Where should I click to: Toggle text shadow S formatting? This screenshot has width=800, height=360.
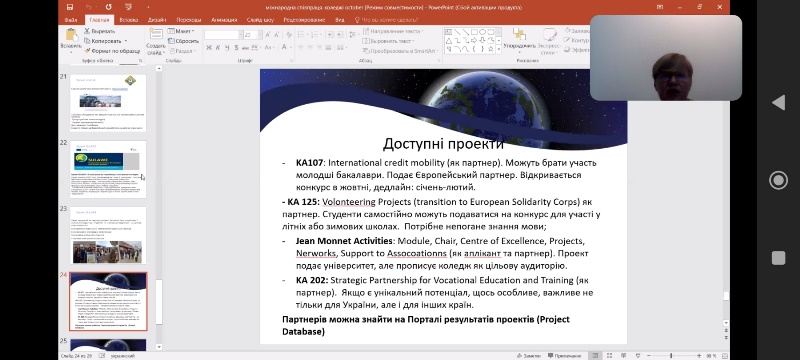pos(236,47)
